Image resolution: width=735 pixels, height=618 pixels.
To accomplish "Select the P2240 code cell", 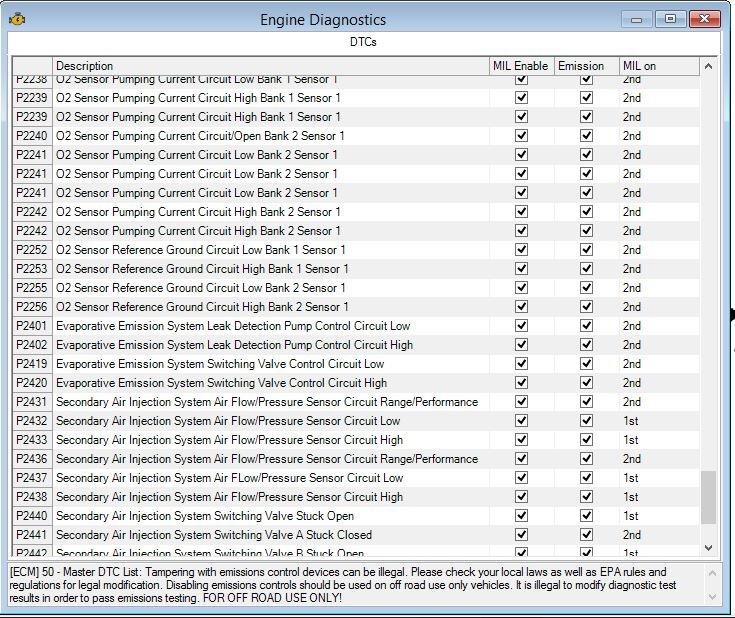I will tap(32, 136).
